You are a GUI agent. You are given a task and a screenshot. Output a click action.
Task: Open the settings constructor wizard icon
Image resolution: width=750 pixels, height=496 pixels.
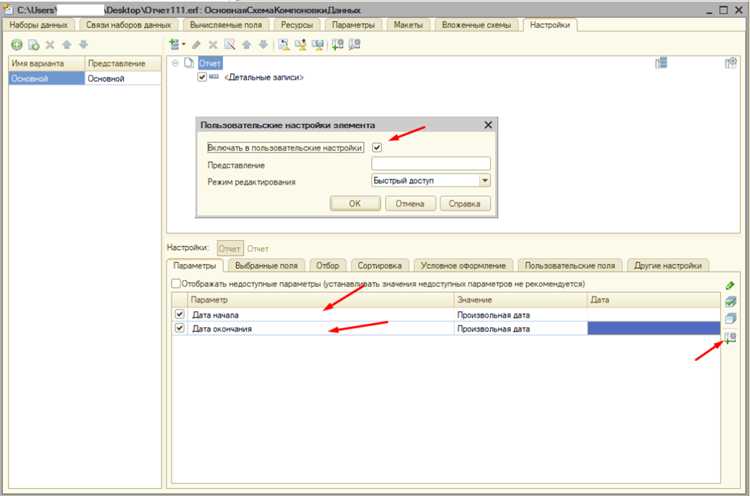pyautogui.click(x=284, y=44)
